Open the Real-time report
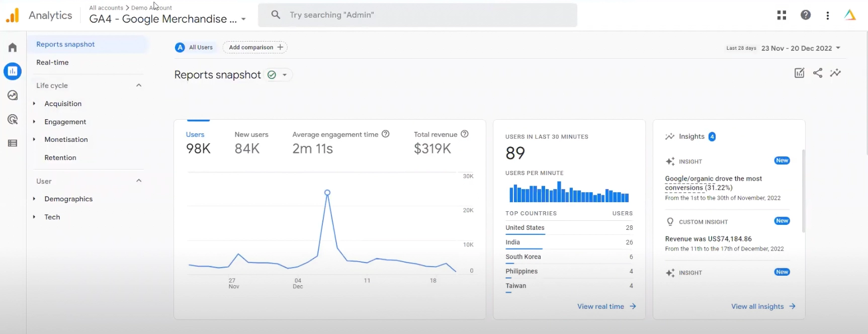 52,62
